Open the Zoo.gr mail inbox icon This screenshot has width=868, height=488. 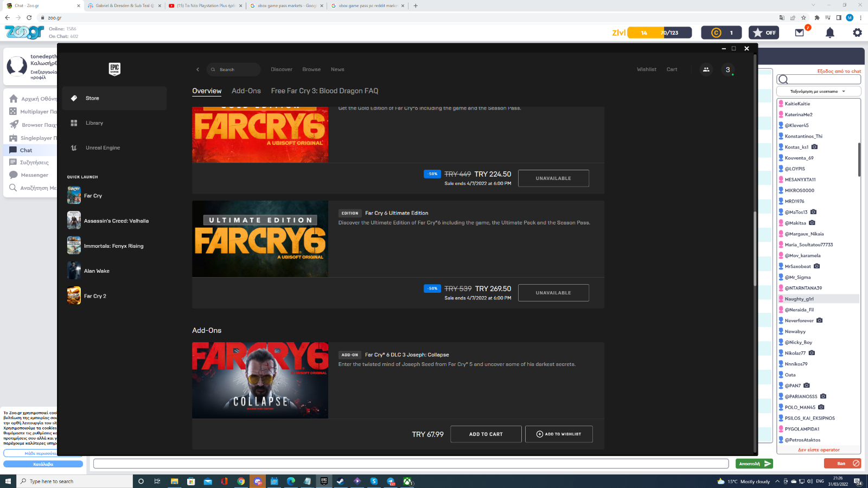pyautogui.click(x=800, y=33)
